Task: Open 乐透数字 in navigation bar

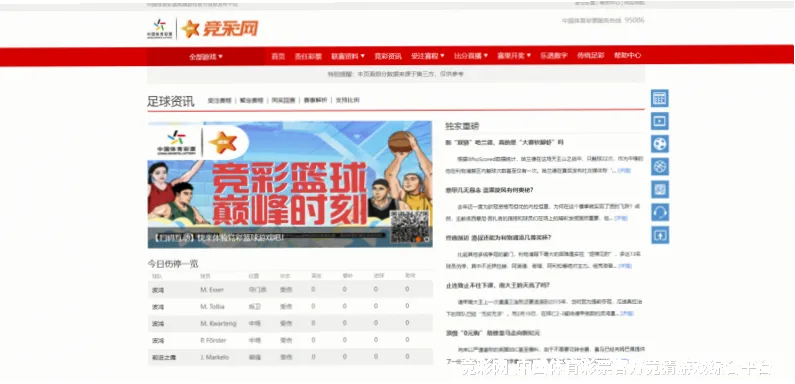Action: 554,56
